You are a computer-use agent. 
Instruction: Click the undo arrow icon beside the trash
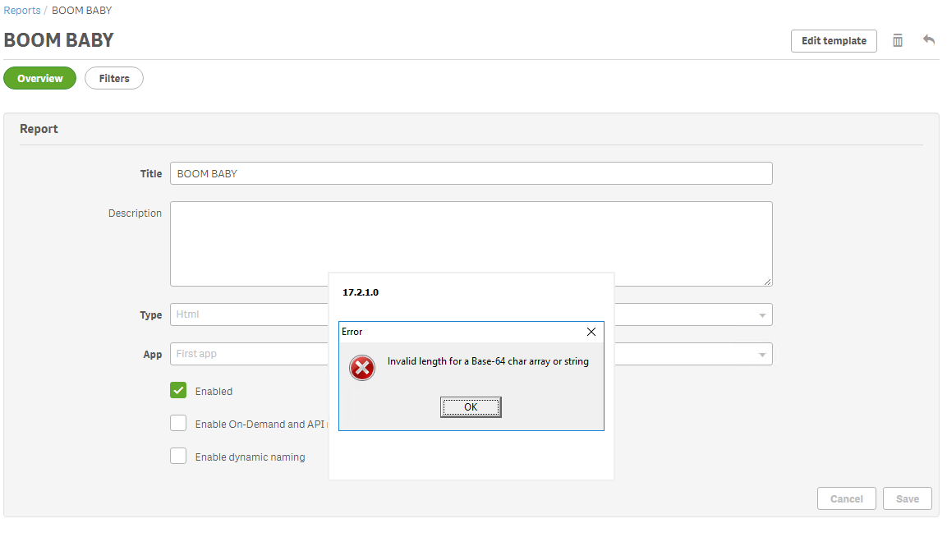(x=929, y=39)
